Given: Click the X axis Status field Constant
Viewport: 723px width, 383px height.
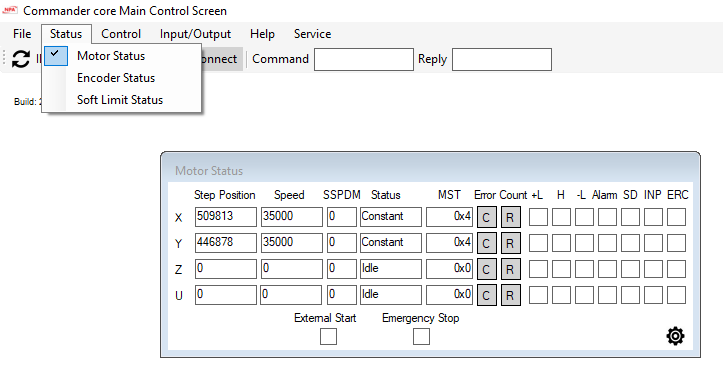Looking at the screenshot, I should click(391, 217).
